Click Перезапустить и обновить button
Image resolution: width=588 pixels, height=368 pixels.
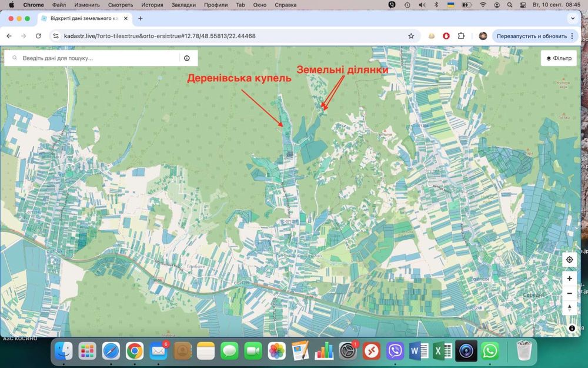tap(532, 36)
